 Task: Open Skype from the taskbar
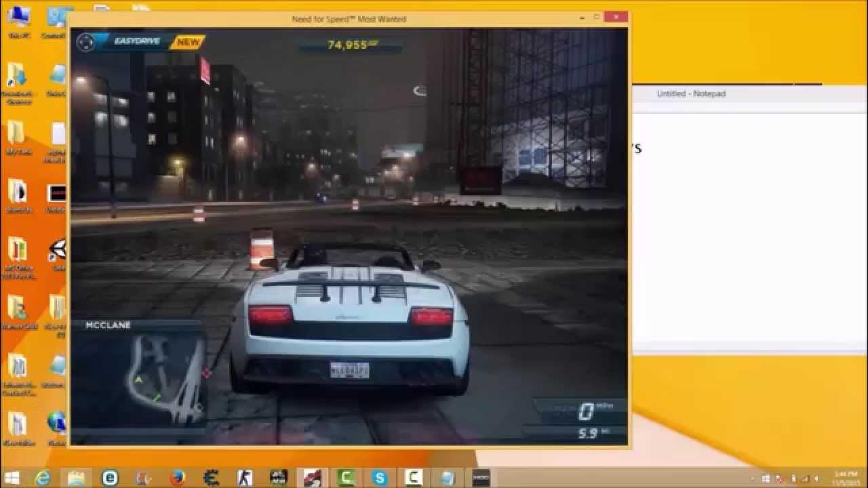(x=379, y=478)
